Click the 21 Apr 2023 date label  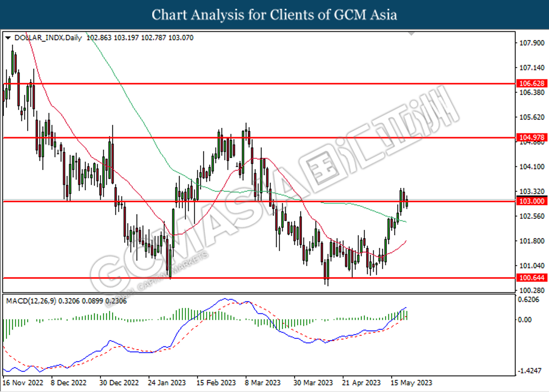click(361, 383)
